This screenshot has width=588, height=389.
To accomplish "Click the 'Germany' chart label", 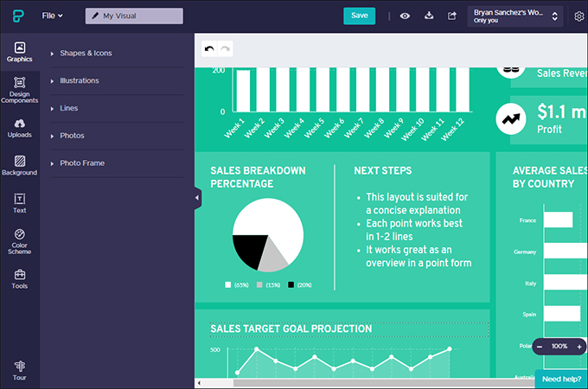I will click(x=525, y=252).
